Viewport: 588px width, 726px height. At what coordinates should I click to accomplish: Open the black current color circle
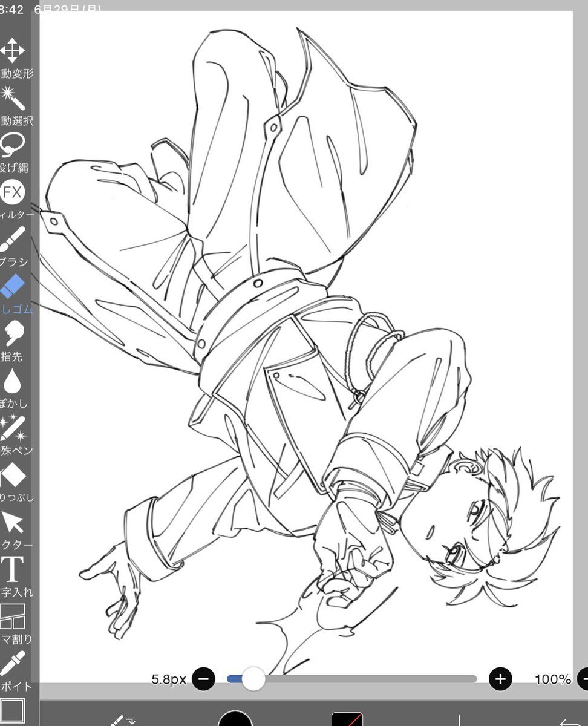tap(235, 719)
